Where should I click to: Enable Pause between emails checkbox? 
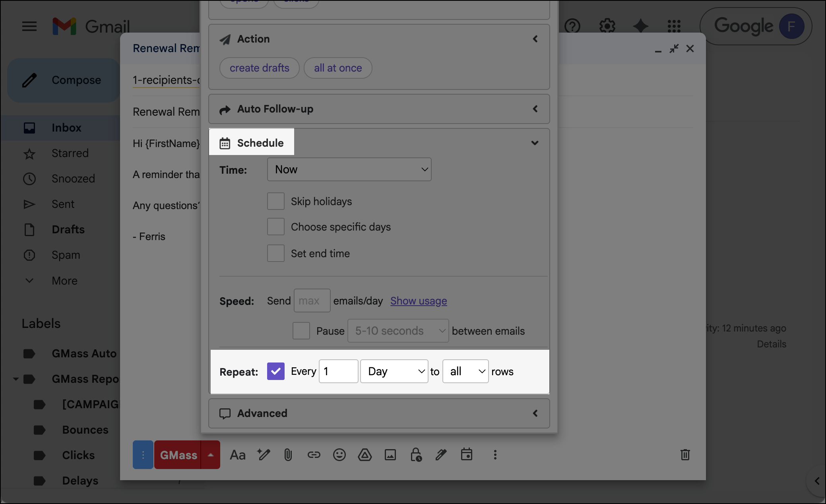click(301, 331)
